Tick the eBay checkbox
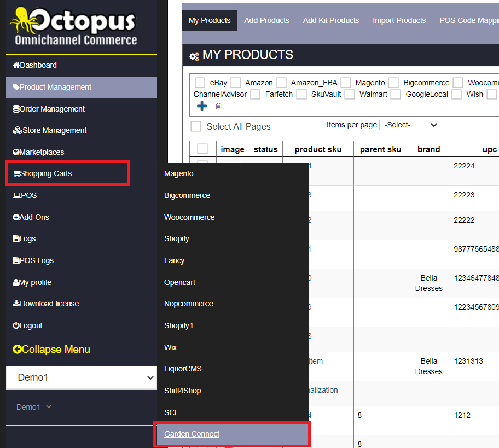The height and width of the screenshot is (448, 499). [200, 83]
